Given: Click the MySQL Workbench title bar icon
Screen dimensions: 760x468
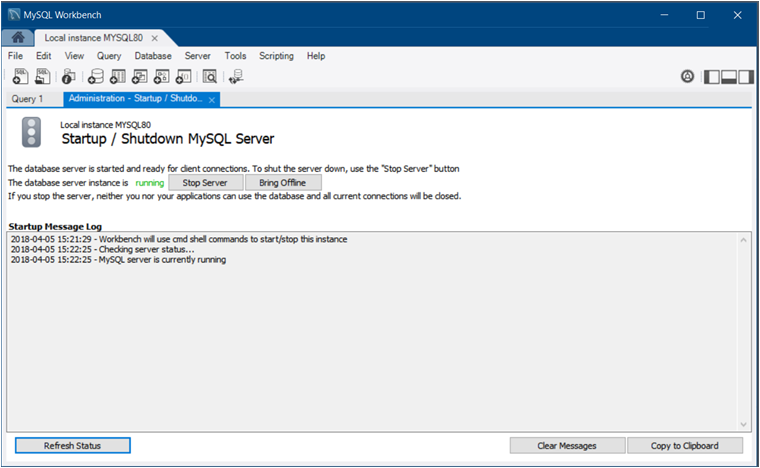Looking at the screenshot, I should 14,15.
